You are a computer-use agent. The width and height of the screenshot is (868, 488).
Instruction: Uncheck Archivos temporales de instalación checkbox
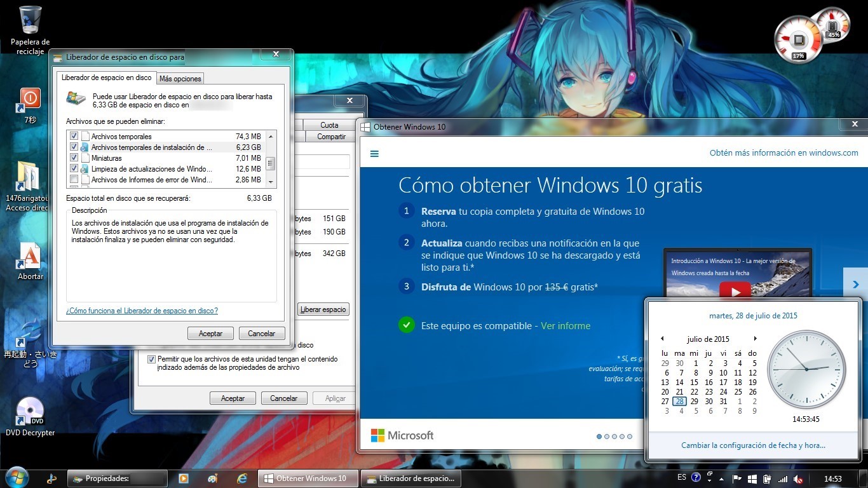point(74,147)
